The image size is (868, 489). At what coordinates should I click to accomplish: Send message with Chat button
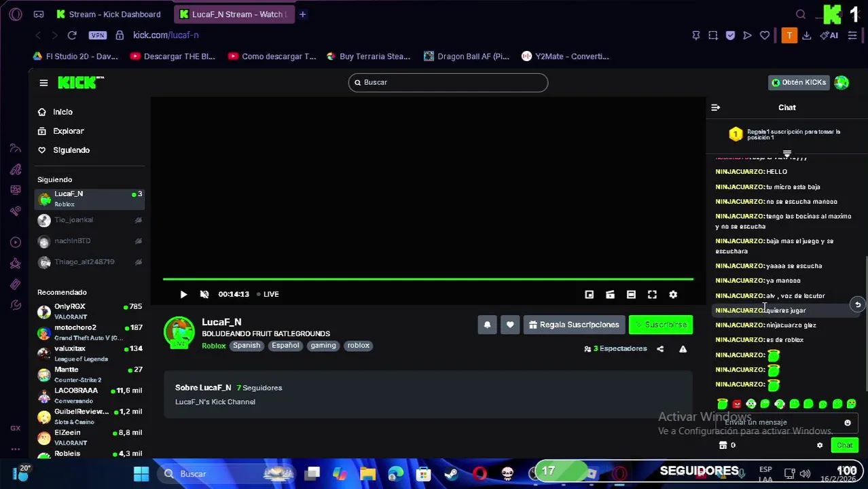844,446
